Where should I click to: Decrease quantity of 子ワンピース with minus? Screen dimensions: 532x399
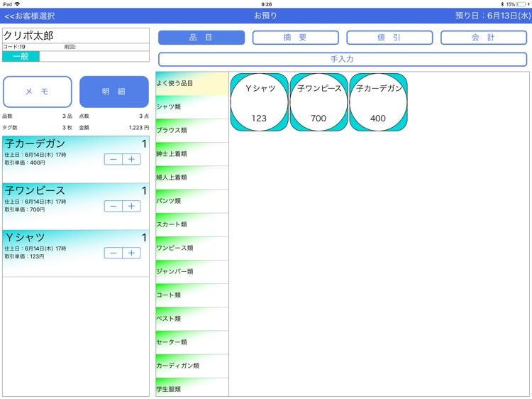tap(113, 206)
